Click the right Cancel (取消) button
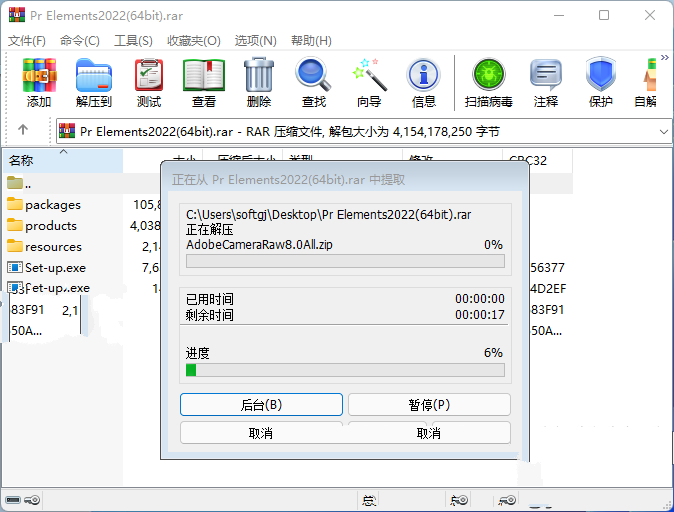The height and width of the screenshot is (512, 674). point(429,433)
